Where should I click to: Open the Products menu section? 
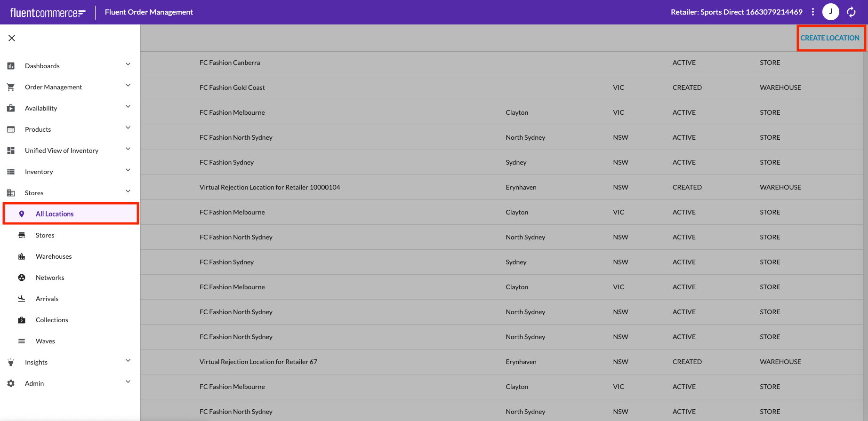point(38,129)
